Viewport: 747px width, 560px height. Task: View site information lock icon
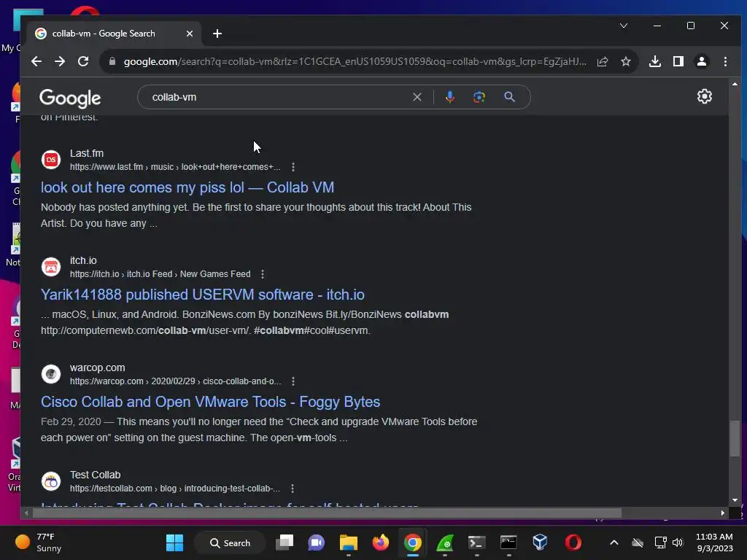pyautogui.click(x=112, y=61)
